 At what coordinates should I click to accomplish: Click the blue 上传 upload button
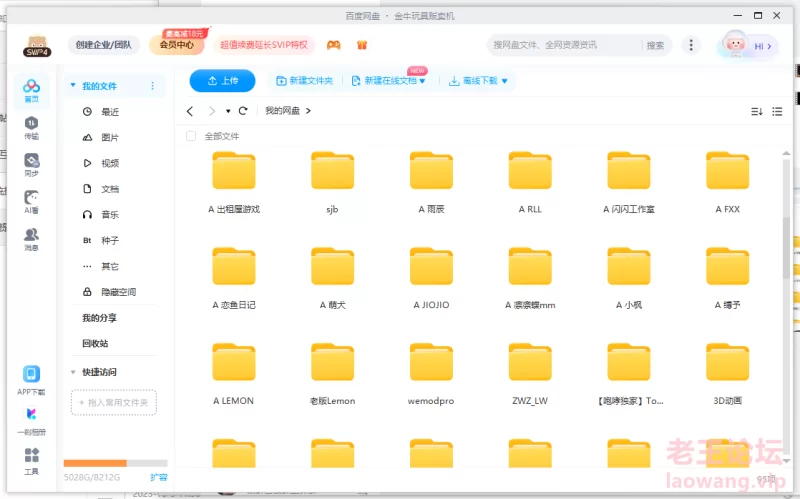pos(222,81)
